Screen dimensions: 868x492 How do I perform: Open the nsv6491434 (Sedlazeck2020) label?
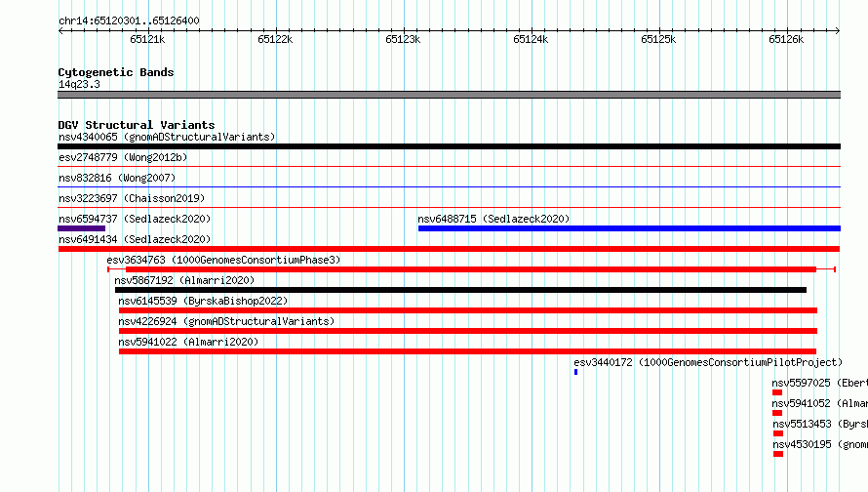pyautogui.click(x=135, y=239)
